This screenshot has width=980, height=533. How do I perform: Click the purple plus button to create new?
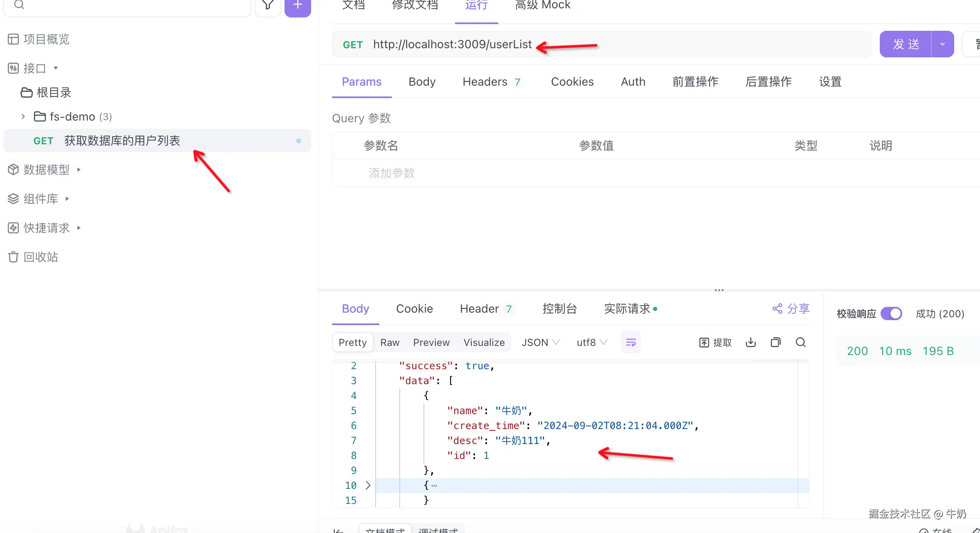tap(297, 5)
